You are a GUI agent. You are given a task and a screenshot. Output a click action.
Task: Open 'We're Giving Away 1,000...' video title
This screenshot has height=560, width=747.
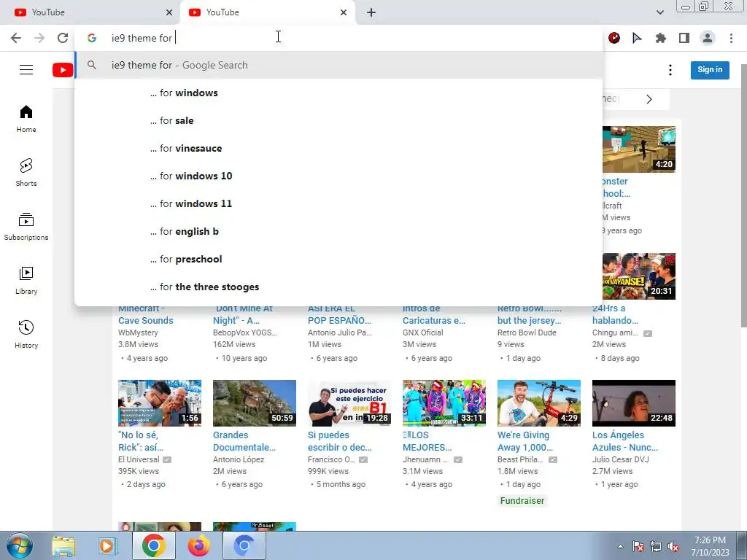(x=525, y=441)
